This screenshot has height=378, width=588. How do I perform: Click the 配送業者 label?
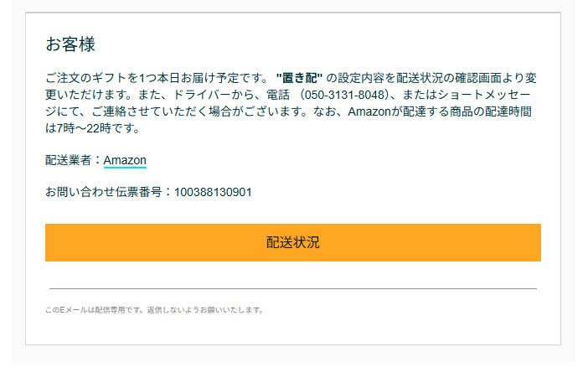coord(70,160)
